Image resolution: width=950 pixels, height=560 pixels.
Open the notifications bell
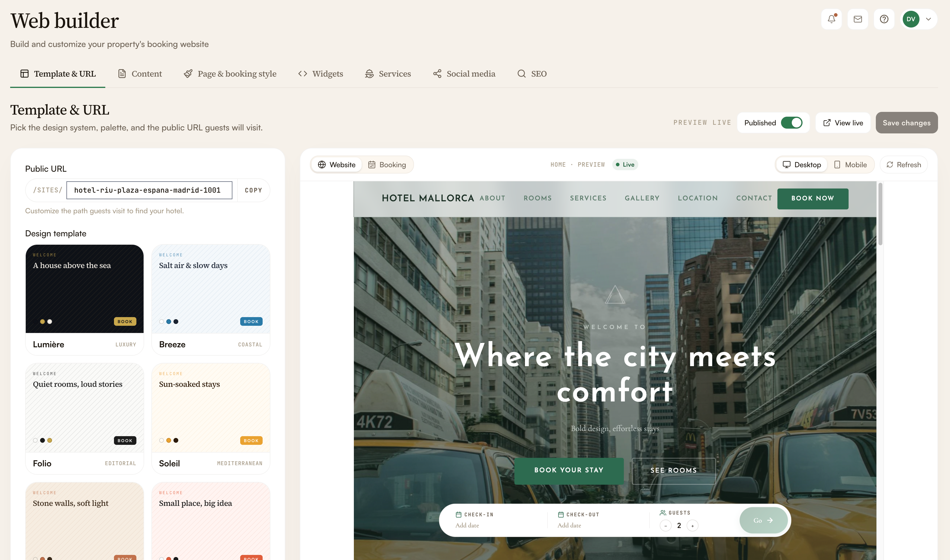831,19
